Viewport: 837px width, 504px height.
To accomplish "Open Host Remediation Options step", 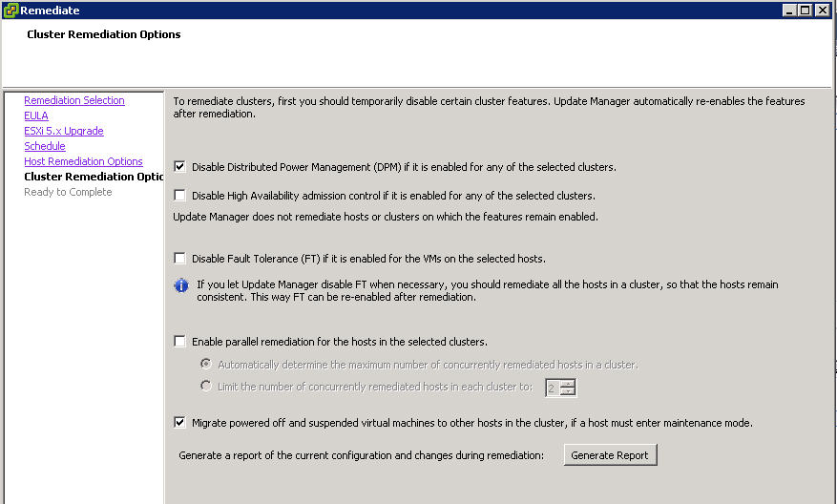I will [83, 161].
